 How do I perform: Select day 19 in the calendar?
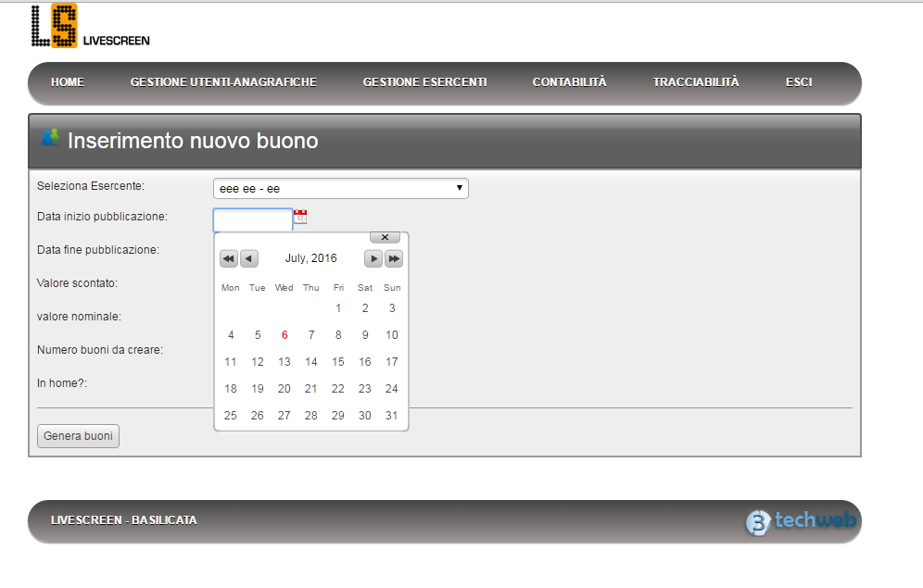point(258,389)
